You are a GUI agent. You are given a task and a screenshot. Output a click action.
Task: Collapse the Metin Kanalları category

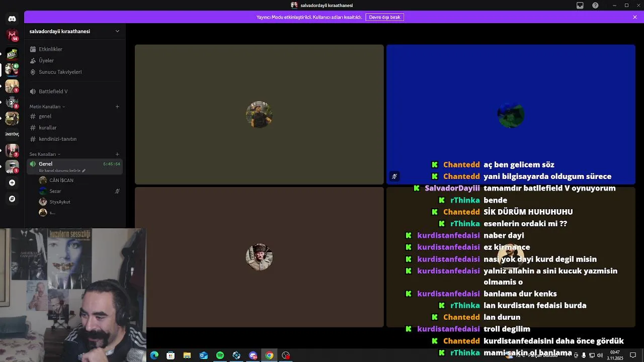coord(47,107)
